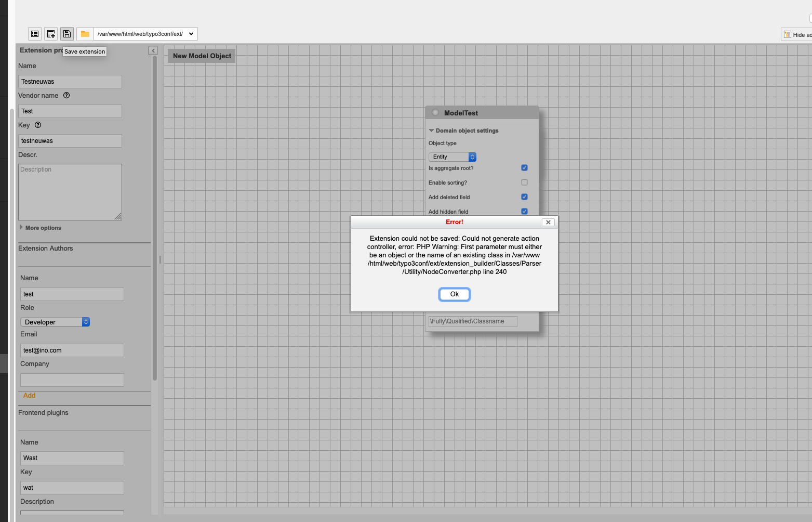Image resolution: width=812 pixels, height=522 pixels.
Task: Disable the 'Add deleted field' checkbox
Action: pyautogui.click(x=524, y=197)
